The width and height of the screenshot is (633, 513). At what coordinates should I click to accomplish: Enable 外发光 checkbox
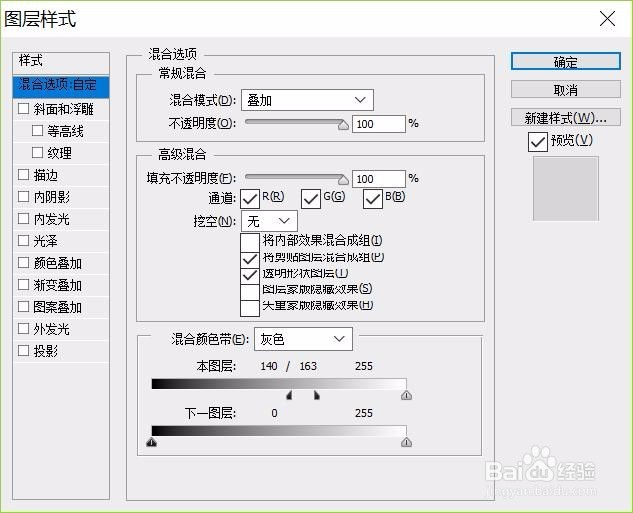[23, 328]
